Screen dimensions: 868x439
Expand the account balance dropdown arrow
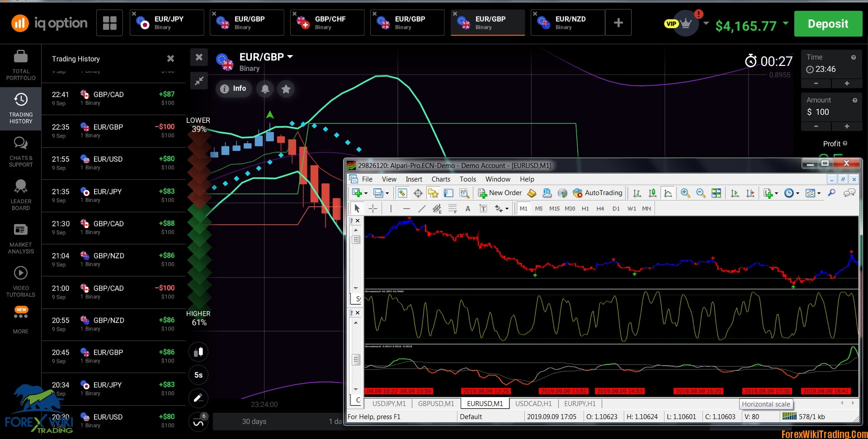tap(785, 23)
